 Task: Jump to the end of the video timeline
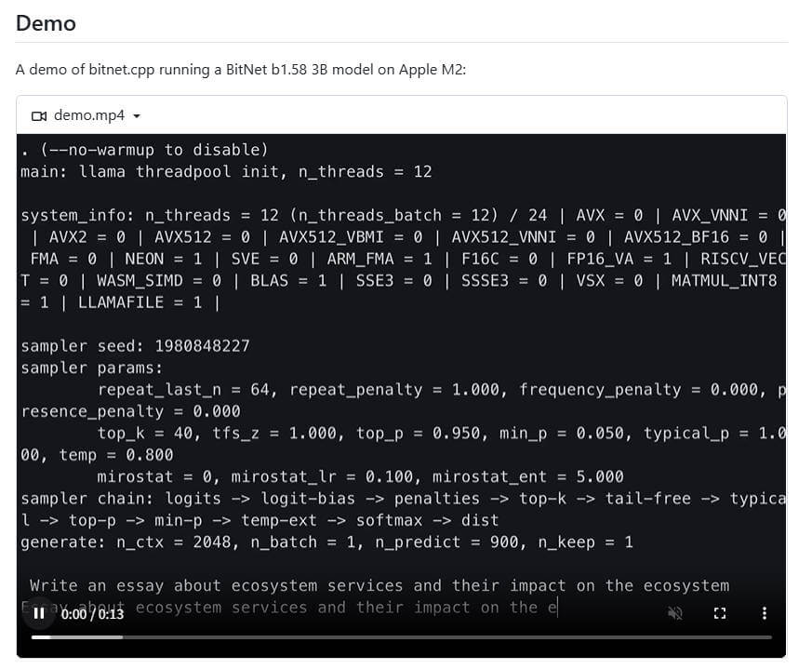(770, 637)
